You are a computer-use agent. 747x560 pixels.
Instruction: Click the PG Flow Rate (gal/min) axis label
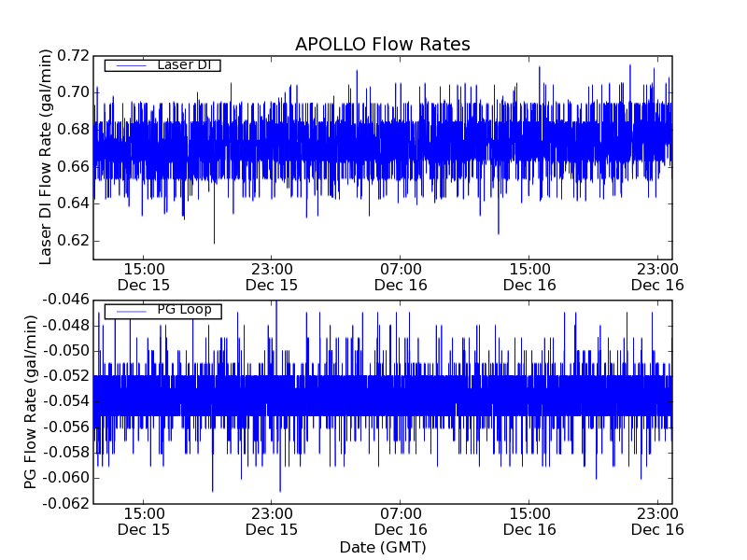(x=30, y=401)
